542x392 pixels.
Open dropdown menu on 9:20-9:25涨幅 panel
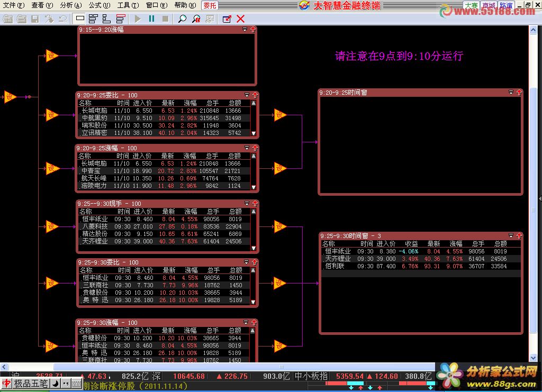click(247, 148)
